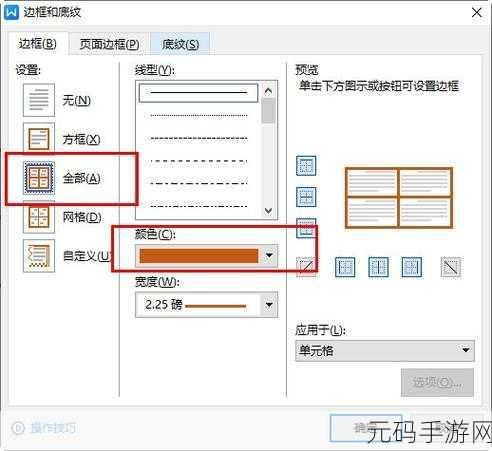The image size is (492, 451).
Task: Select the dash-dot line style
Action: (198, 183)
